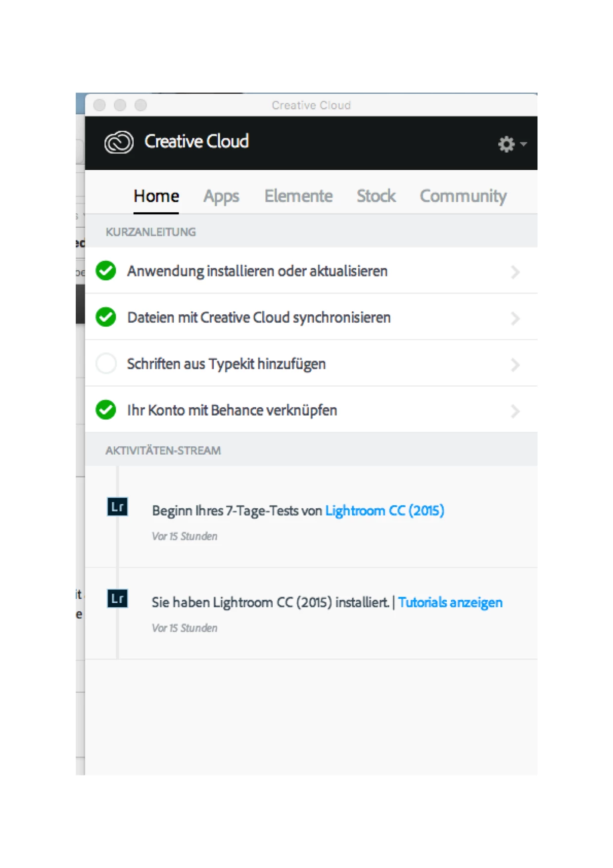Expand chevron for Ihr Konto mit Behance verknüpfen
The image size is (613, 868).
(x=515, y=411)
